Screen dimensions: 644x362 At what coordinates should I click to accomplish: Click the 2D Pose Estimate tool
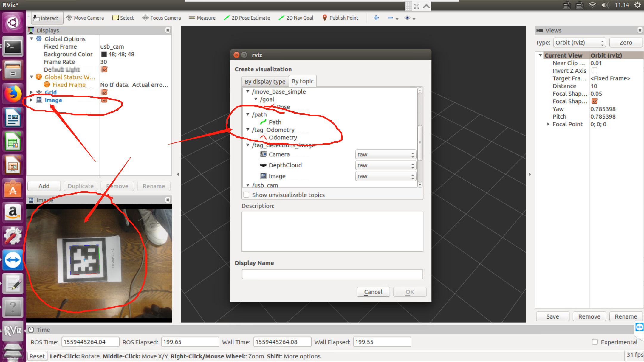click(x=247, y=18)
